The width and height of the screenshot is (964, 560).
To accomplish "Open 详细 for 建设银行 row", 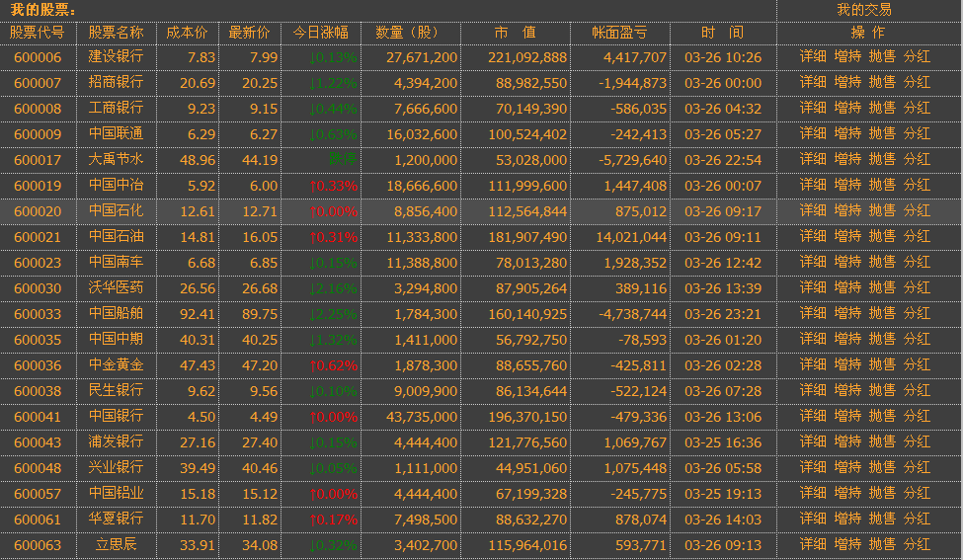I will pos(813,57).
